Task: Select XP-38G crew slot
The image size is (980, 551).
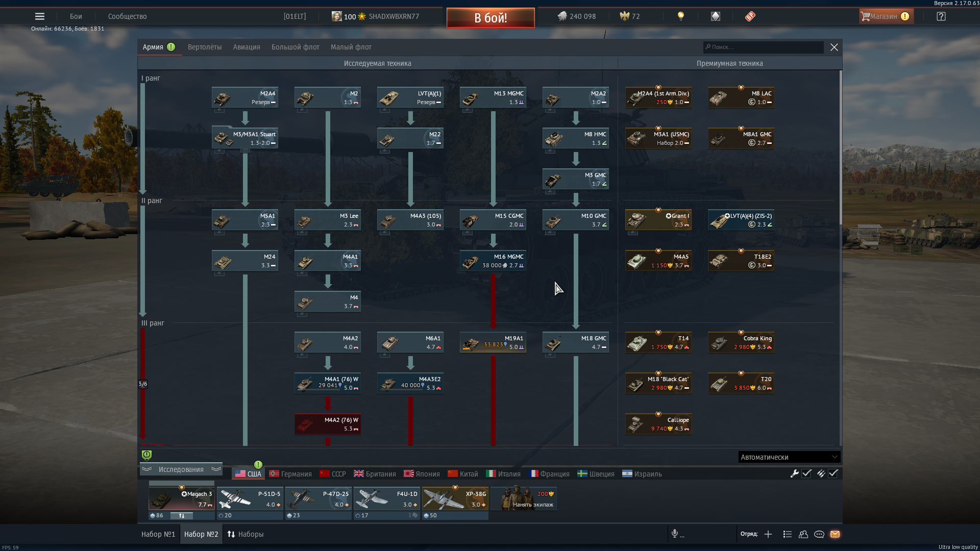Action: [455, 499]
